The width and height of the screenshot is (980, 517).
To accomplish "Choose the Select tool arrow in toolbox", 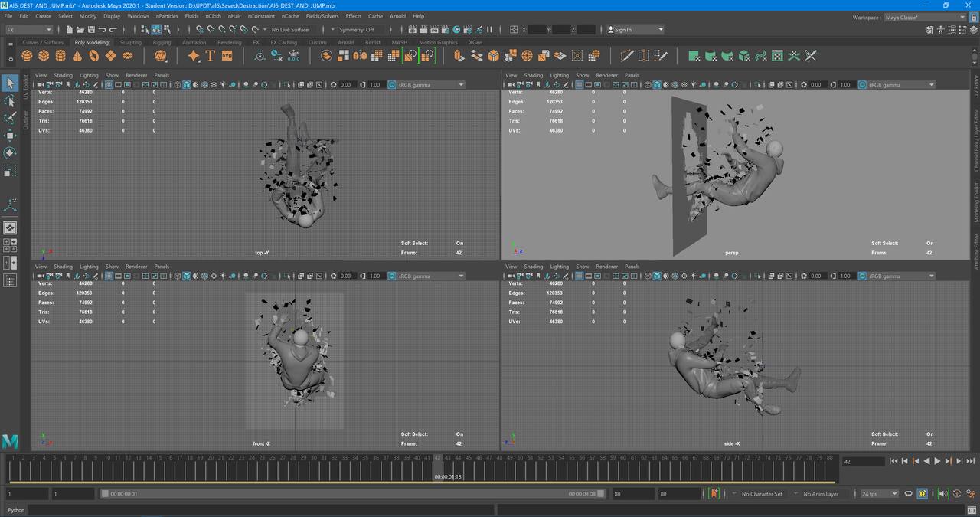I will click(x=10, y=83).
